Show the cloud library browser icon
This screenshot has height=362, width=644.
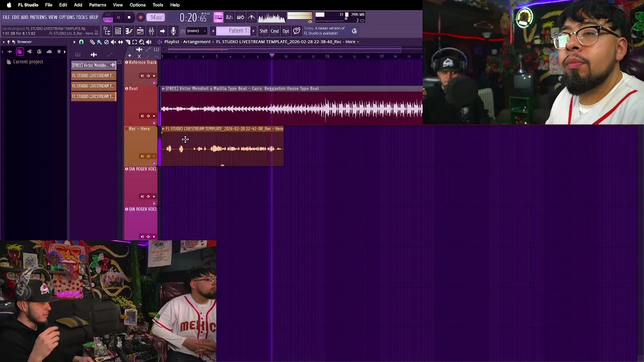point(49,51)
